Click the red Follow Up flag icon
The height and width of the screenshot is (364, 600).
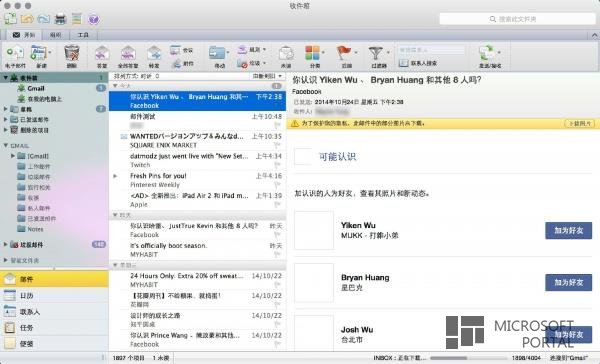344,53
